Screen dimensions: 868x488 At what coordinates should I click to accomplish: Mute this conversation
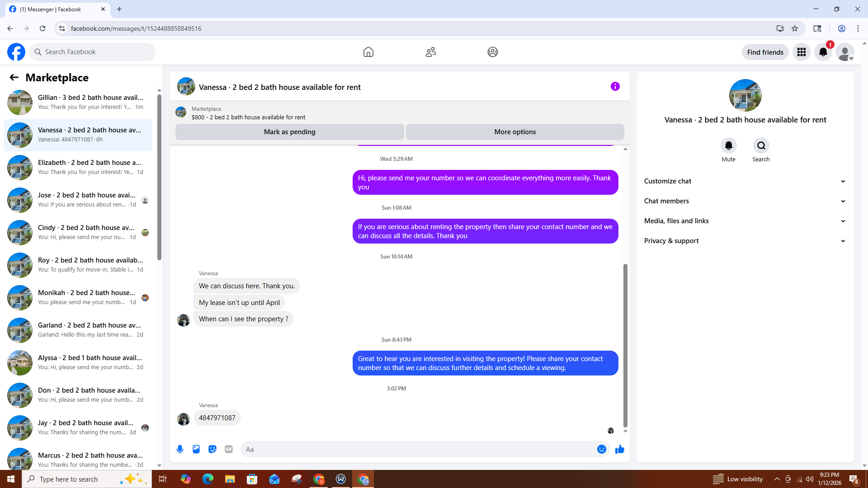click(728, 146)
